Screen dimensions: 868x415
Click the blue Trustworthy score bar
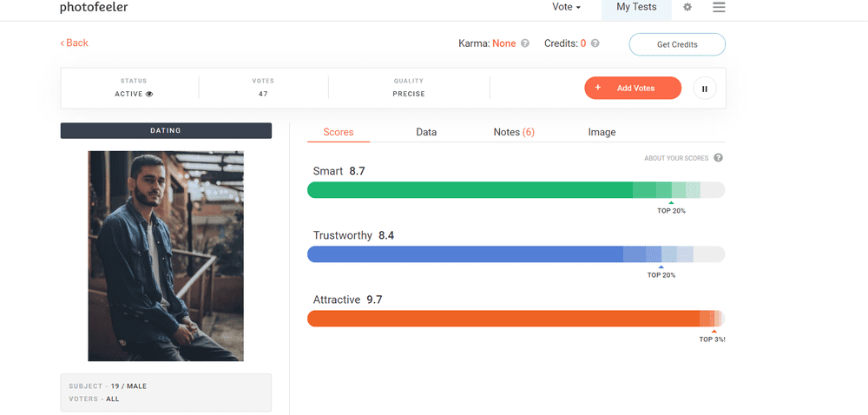(x=516, y=254)
